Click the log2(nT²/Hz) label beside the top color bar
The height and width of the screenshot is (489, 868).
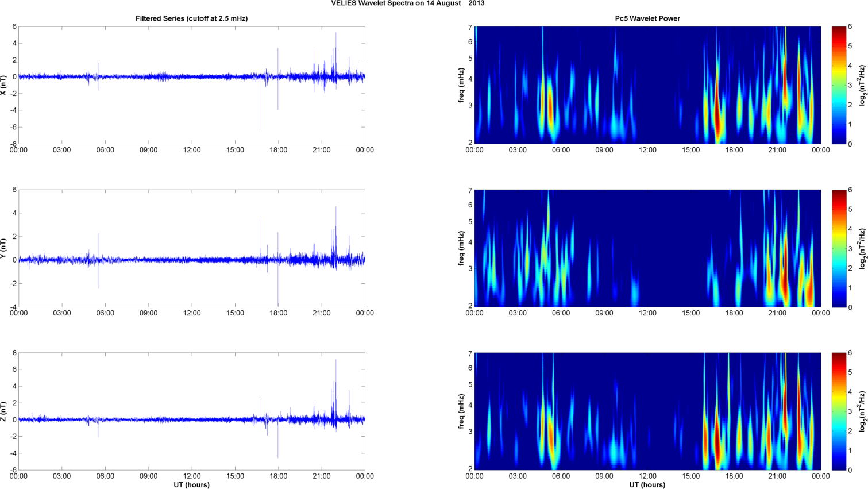tap(862, 85)
